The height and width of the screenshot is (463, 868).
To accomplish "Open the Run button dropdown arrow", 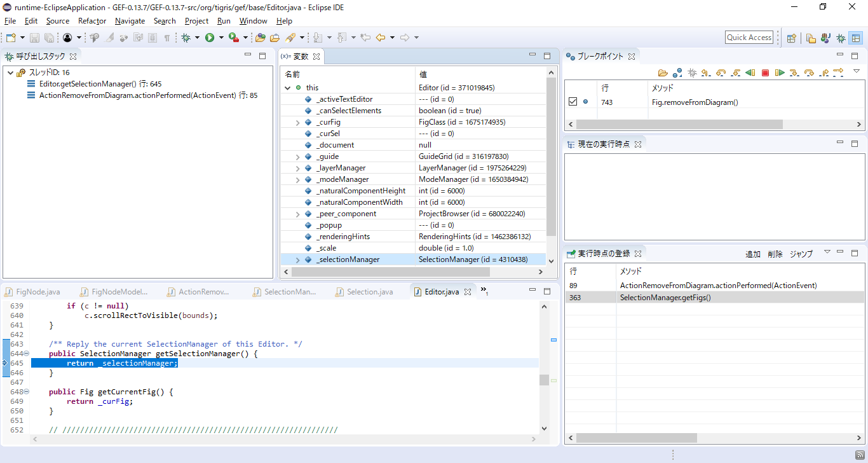I will [x=221, y=38].
